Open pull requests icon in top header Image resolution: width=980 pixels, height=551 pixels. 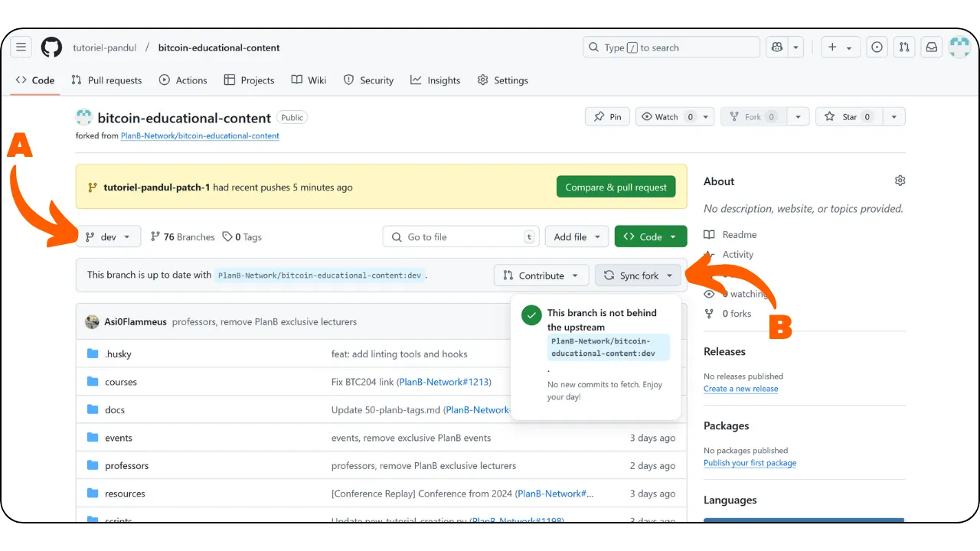(x=904, y=47)
